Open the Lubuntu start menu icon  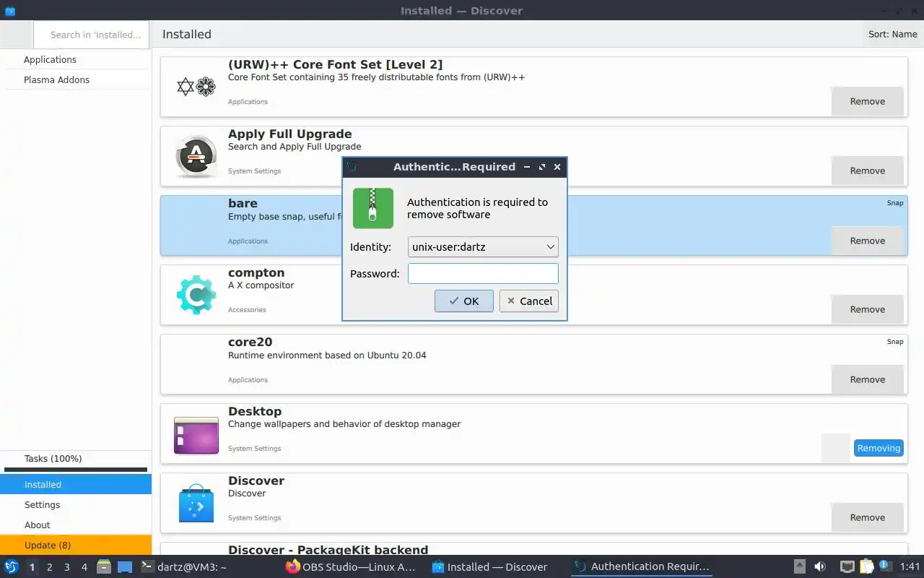[x=11, y=566]
